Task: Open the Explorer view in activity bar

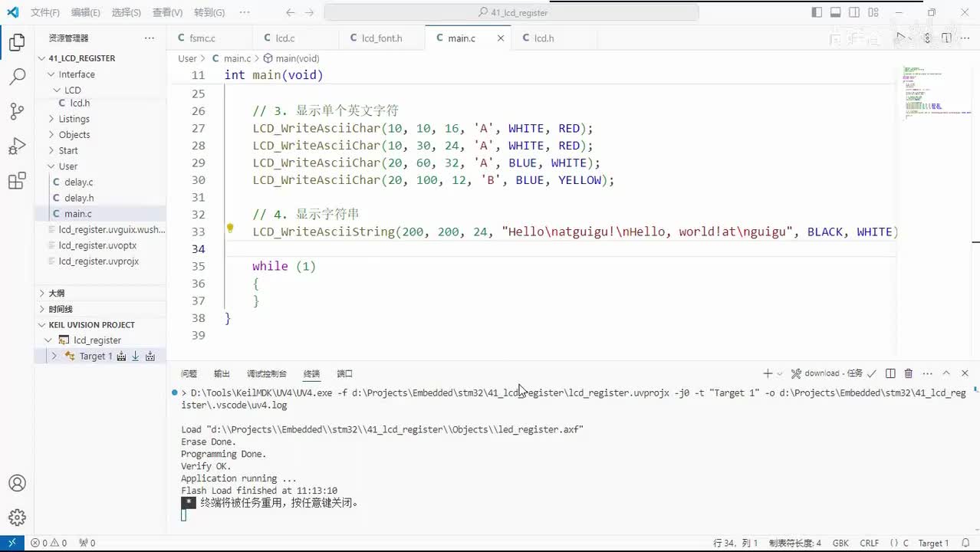Action: click(x=17, y=43)
